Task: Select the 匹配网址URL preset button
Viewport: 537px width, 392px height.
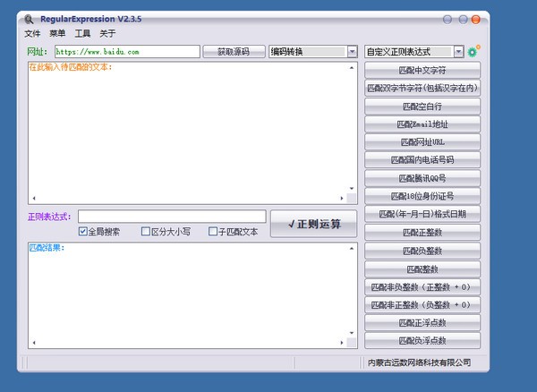Action: click(422, 142)
